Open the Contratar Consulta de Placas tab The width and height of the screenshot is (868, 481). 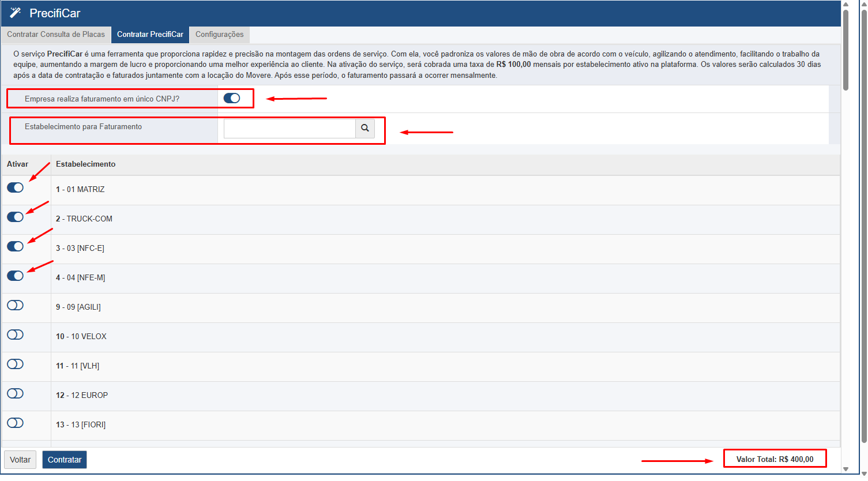[x=56, y=35]
